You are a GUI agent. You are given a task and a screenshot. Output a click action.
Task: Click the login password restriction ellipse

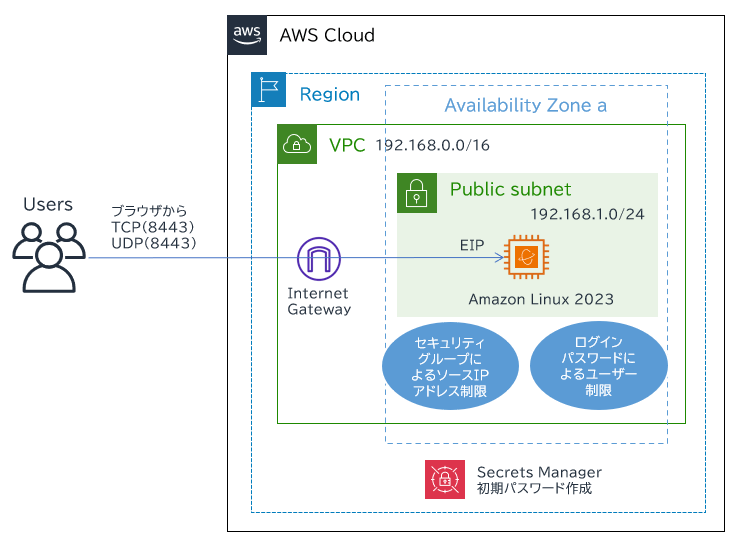pyautogui.click(x=598, y=365)
